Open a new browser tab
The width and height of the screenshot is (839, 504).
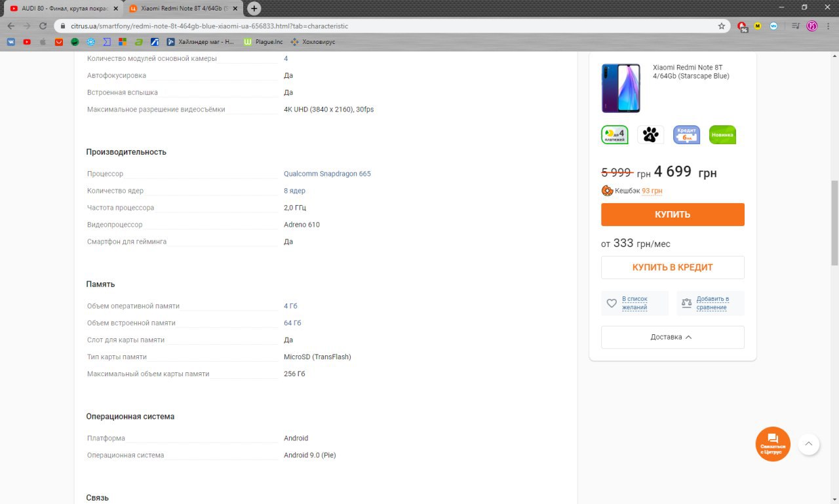pos(254,9)
